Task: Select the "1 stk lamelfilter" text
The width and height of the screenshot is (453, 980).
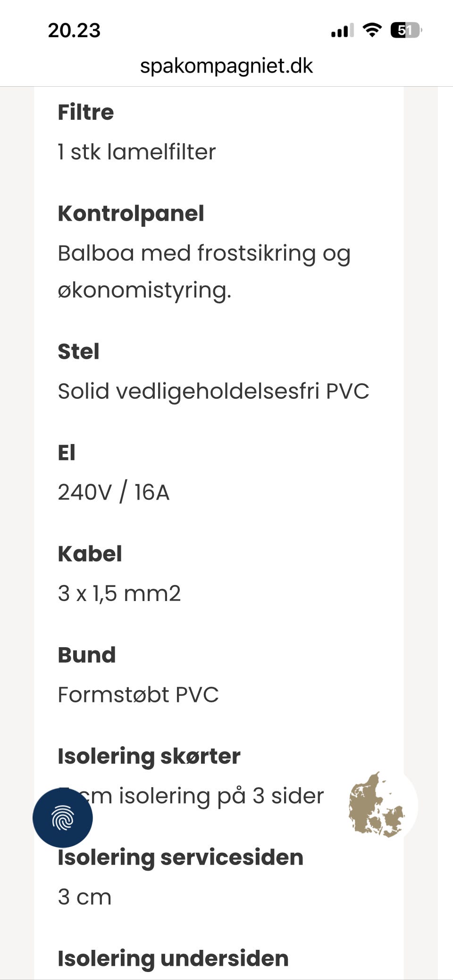Action: pyautogui.click(x=136, y=152)
